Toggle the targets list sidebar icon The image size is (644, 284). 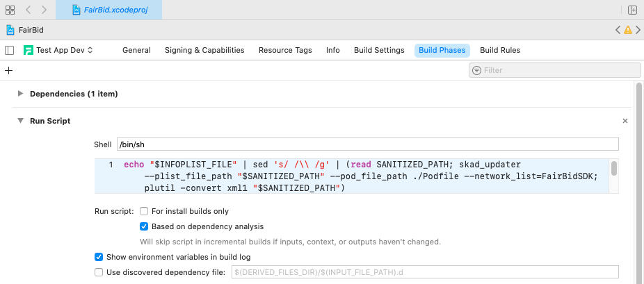pyautogui.click(x=10, y=51)
